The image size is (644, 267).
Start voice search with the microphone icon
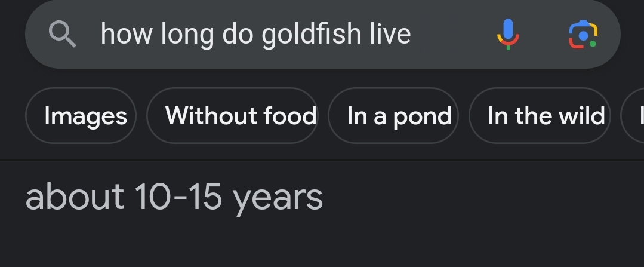tap(508, 33)
